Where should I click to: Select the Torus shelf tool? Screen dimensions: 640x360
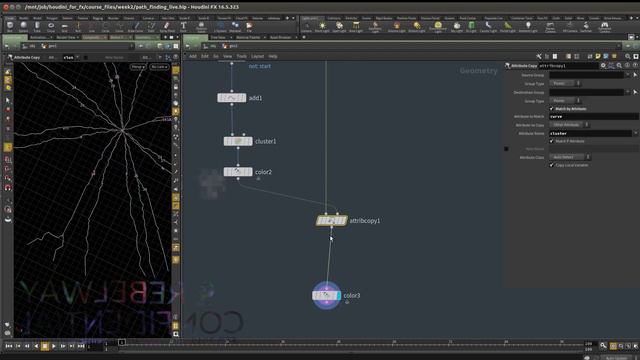pyautogui.click(x=51, y=27)
